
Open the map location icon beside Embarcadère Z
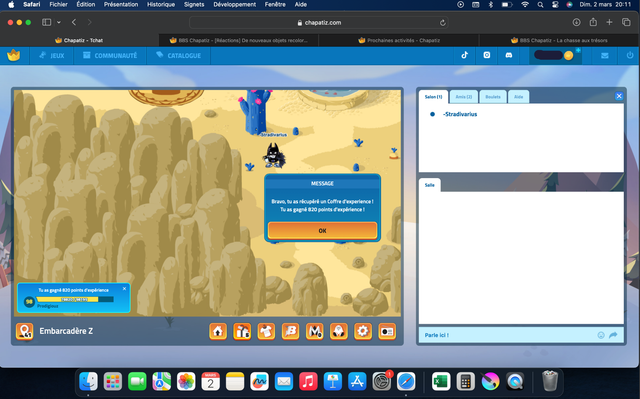pyautogui.click(x=24, y=331)
